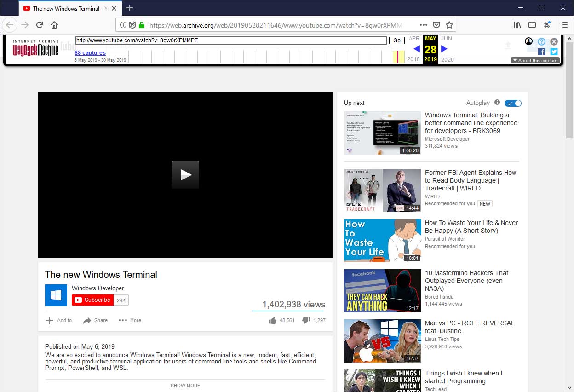Click the Autoplay info icon

pyautogui.click(x=497, y=103)
